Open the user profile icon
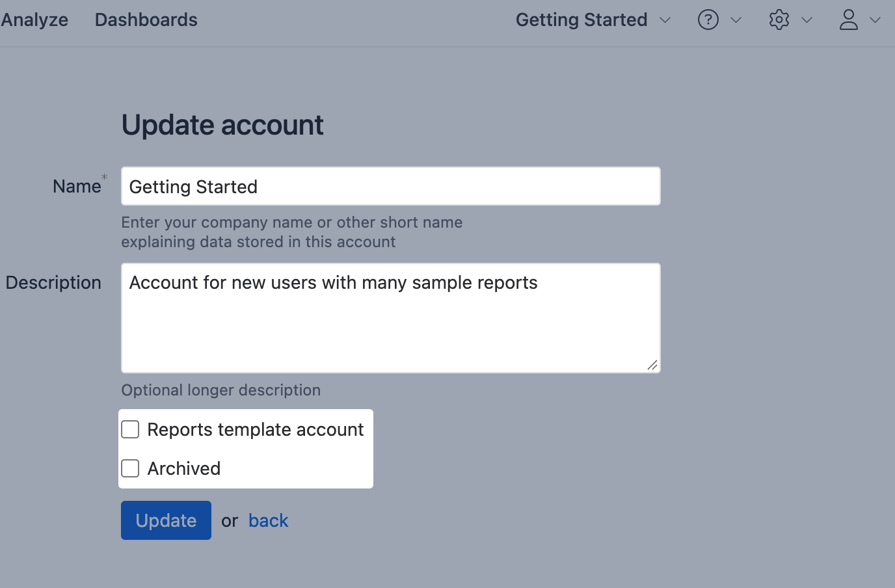 pyautogui.click(x=849, y=20)
